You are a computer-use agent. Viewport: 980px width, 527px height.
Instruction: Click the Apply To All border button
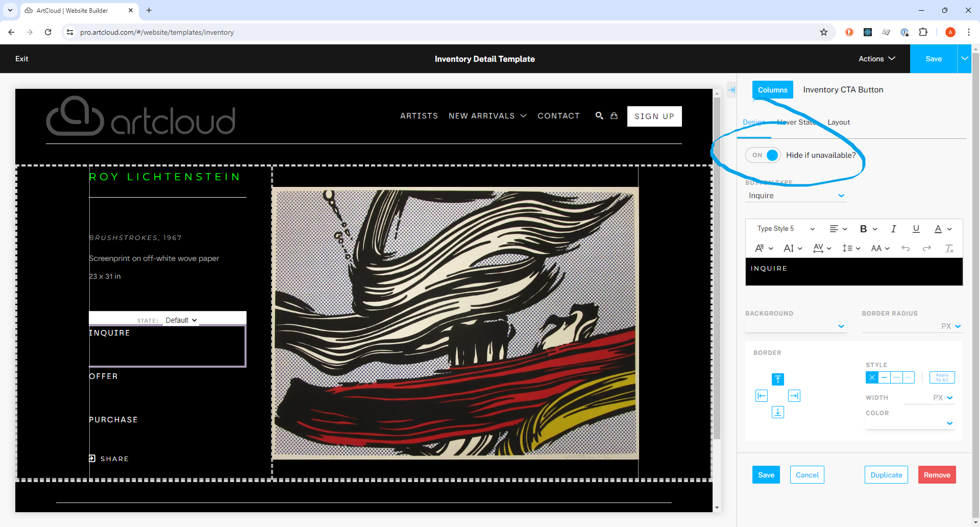[x=942, y=377]
